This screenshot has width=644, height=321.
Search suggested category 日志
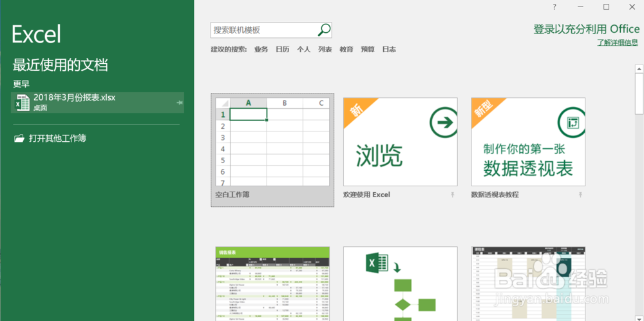(389, 50)
